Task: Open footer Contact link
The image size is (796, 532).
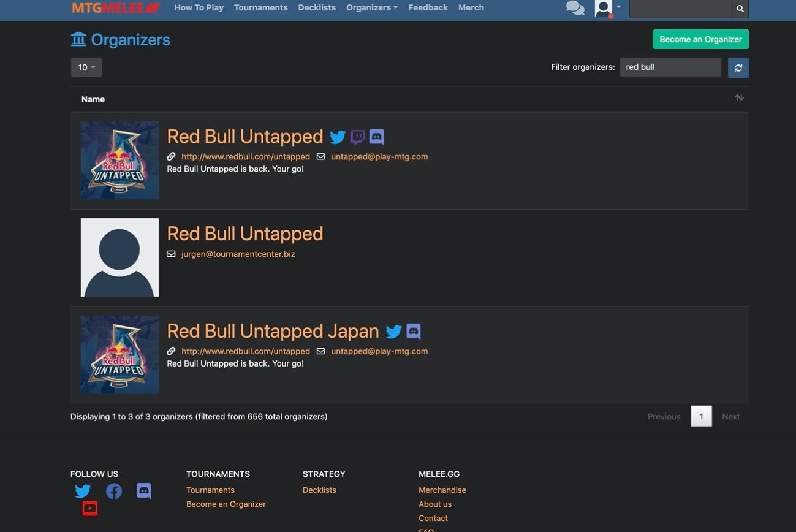Action: [x=433, y=519]
